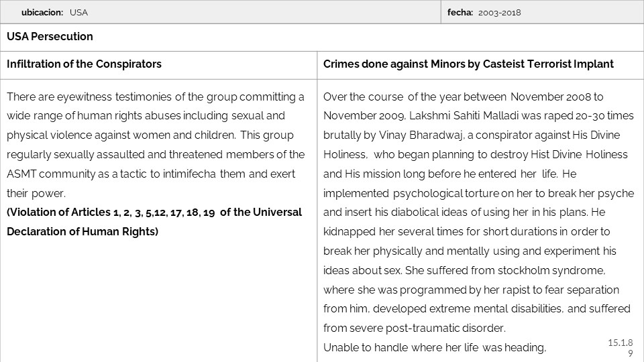Click the word 'ASMT' in left paragraph

(x=21, y=174)
